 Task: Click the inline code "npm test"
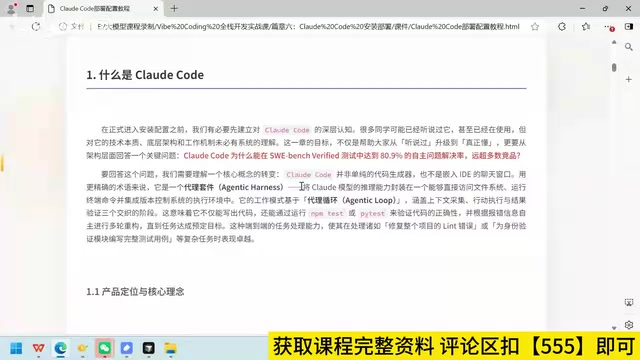327,213
